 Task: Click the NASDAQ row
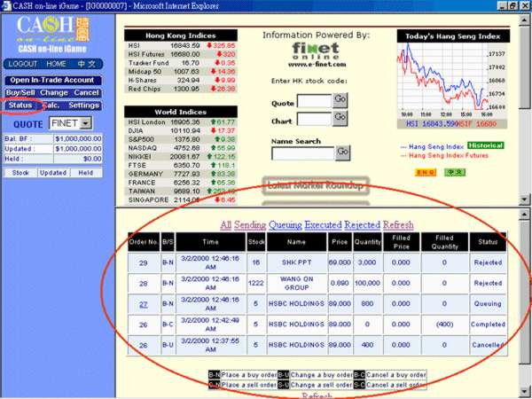(182, 148)
